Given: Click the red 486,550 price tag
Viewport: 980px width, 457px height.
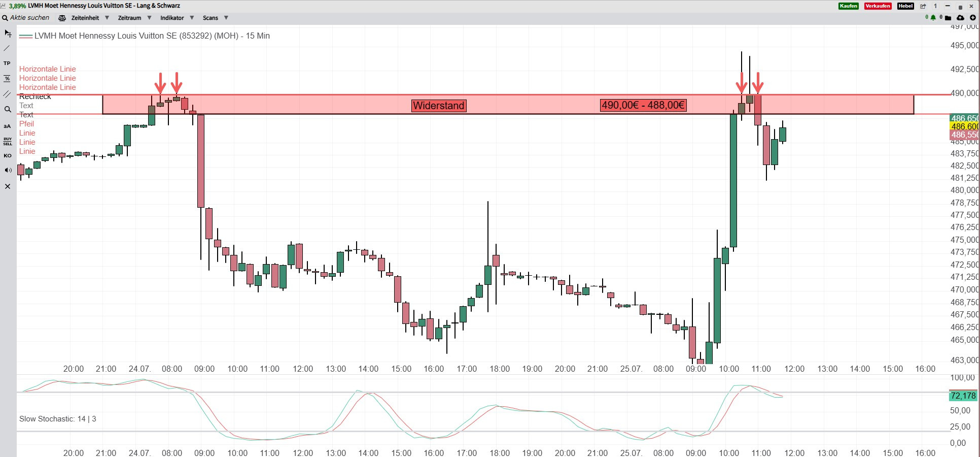Looking at the screenshot, I should point(964,135).
